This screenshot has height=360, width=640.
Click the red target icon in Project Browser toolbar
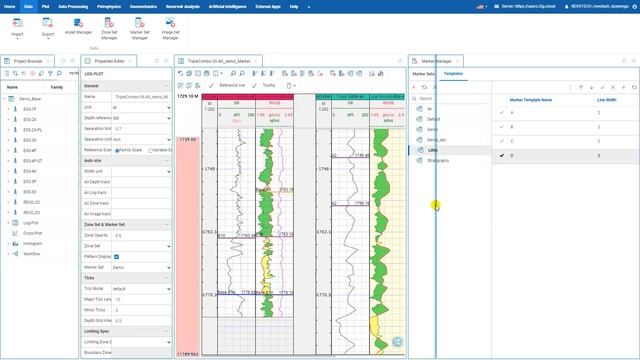33,73
